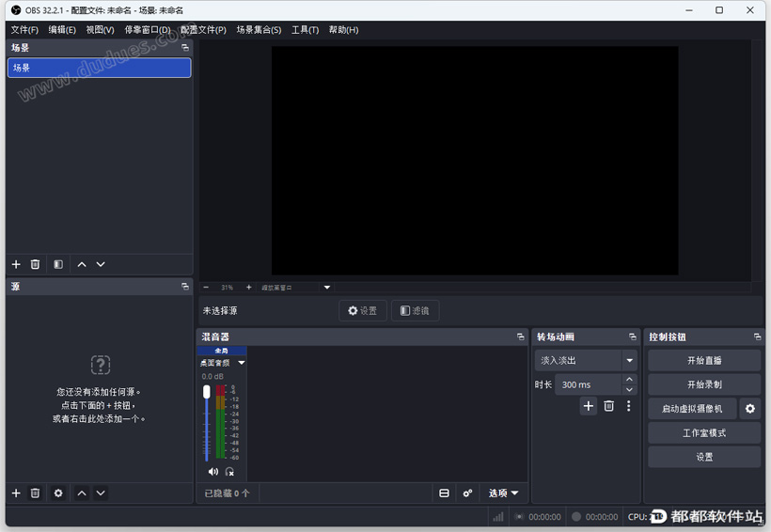Add a new scene with the plus icon
The image size is (771, 532).
tap(16, 264)
